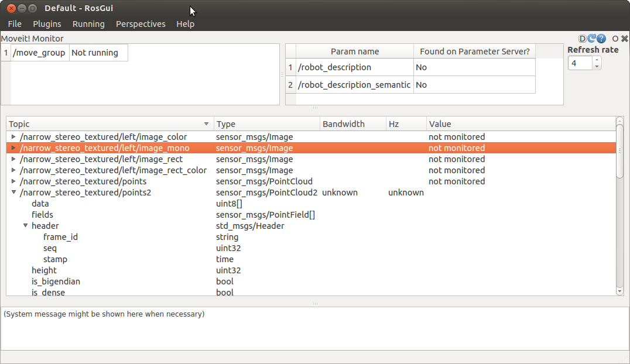Select the is_dense row
The width and height of the screenshot is (630, 364).
(311, 292)
